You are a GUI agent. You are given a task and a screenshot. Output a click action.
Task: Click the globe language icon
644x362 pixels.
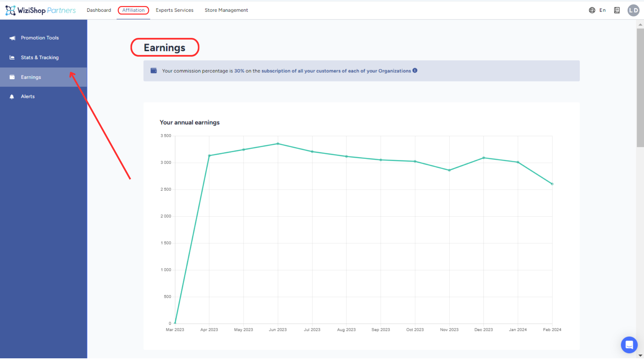click(x=592, y=10)
